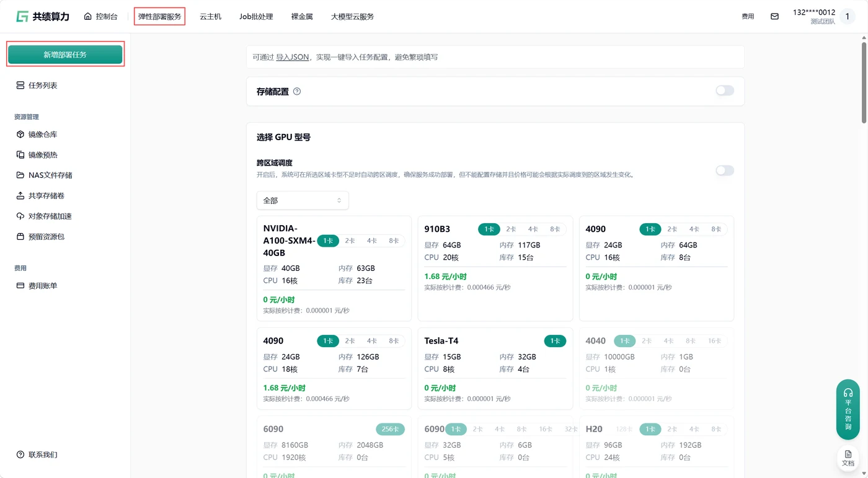Click the 镜像仓库 cube icon
868x478 pixels.
20,135
